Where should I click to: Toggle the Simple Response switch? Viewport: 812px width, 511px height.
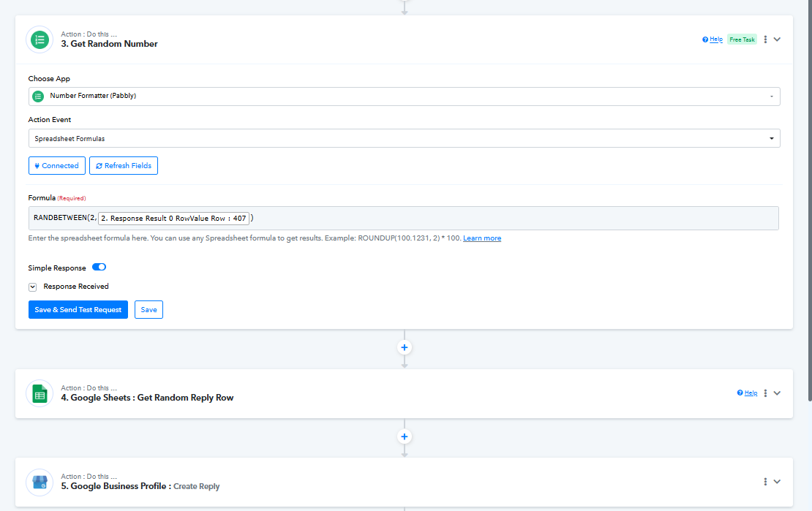click(x=99, y=268)
